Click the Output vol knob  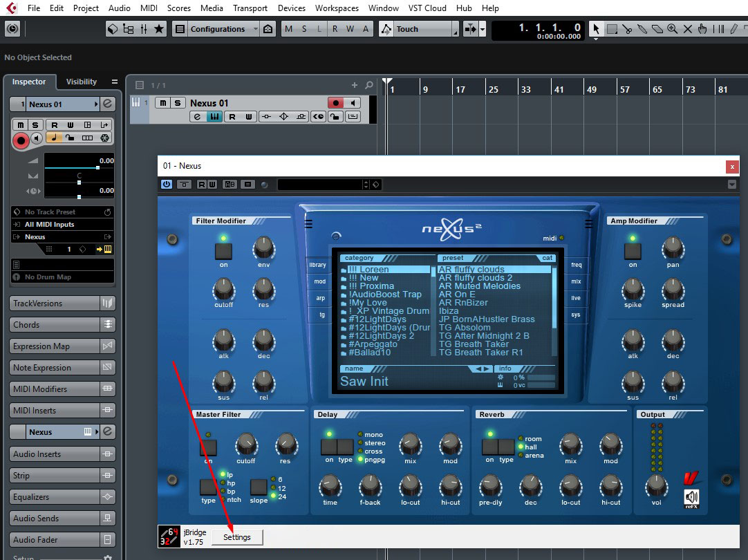pyautogui.click(x=657, y=485)
